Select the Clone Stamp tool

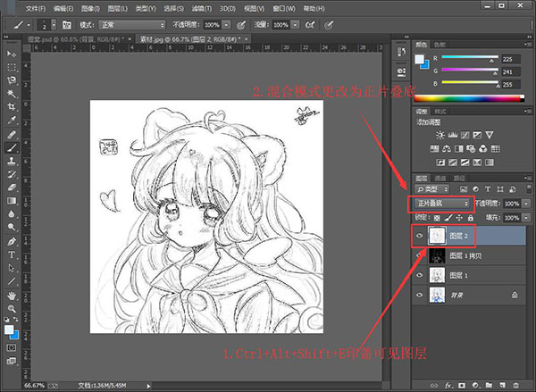coord(12,161)
